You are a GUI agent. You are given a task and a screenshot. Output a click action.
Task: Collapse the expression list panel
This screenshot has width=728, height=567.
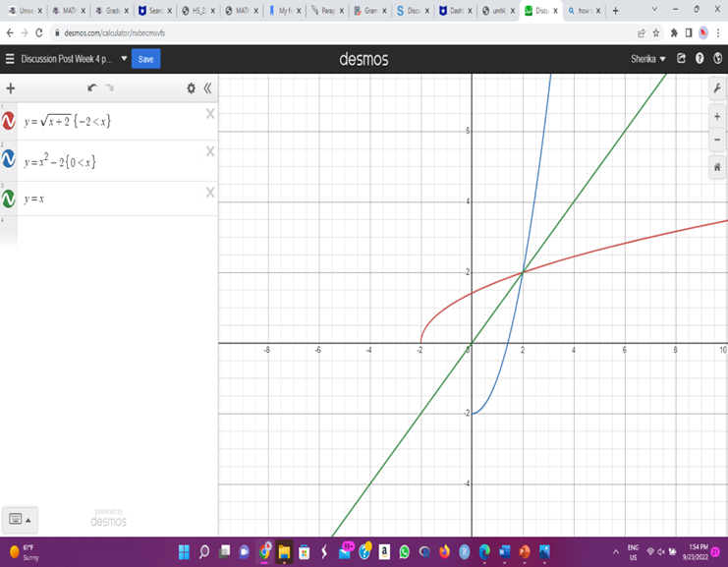pyautogui.click(x=207, y=88)
